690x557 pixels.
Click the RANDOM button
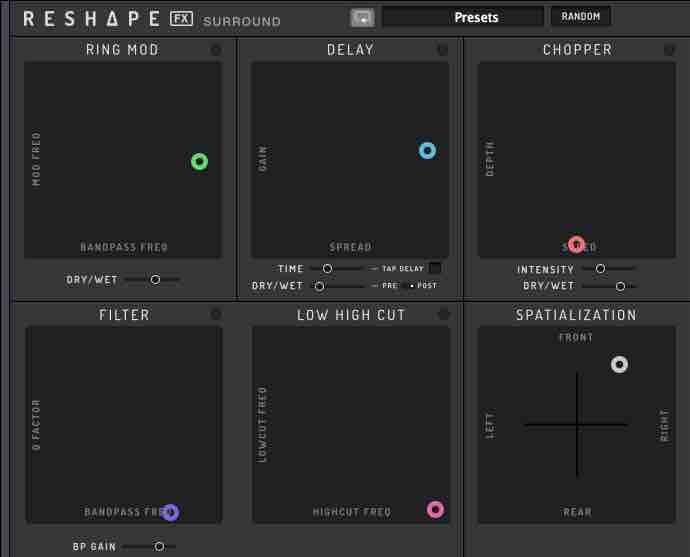click(x=580, y=17)
